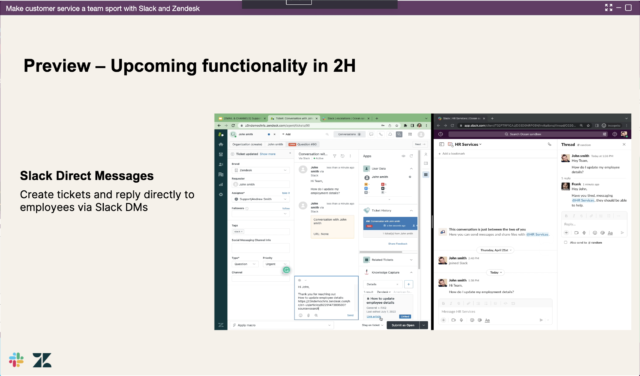Click @HR Services mention in Frank's reply

[x=582, y=200]
